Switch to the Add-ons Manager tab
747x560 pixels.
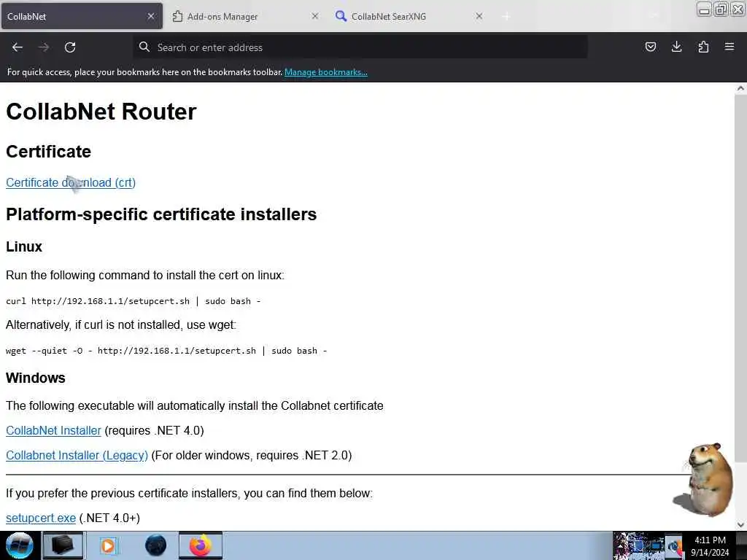click(246, 16)
